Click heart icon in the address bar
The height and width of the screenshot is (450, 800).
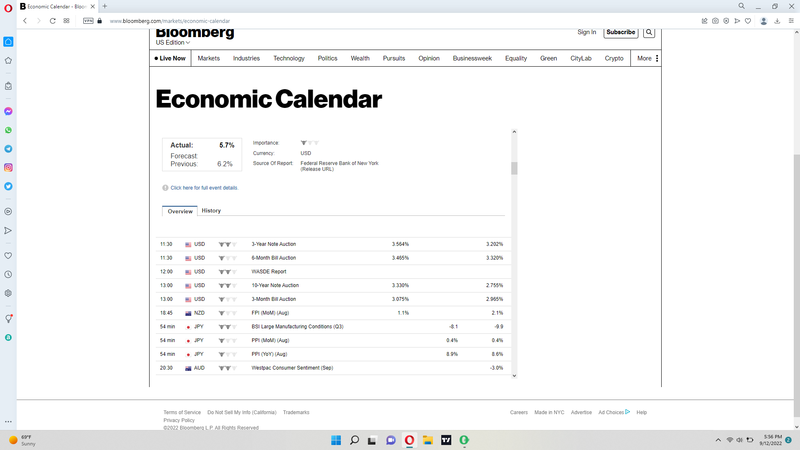pos(748,21)
